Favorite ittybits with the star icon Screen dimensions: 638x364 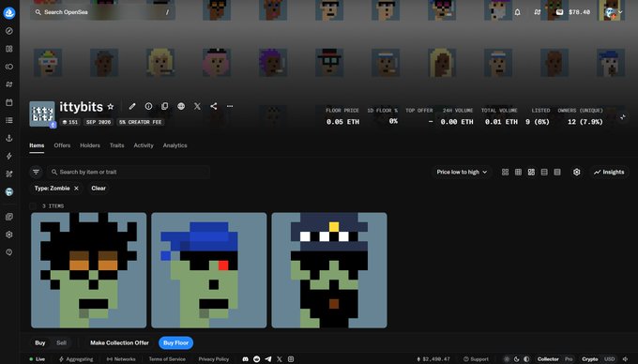click(x=111, y=107)
